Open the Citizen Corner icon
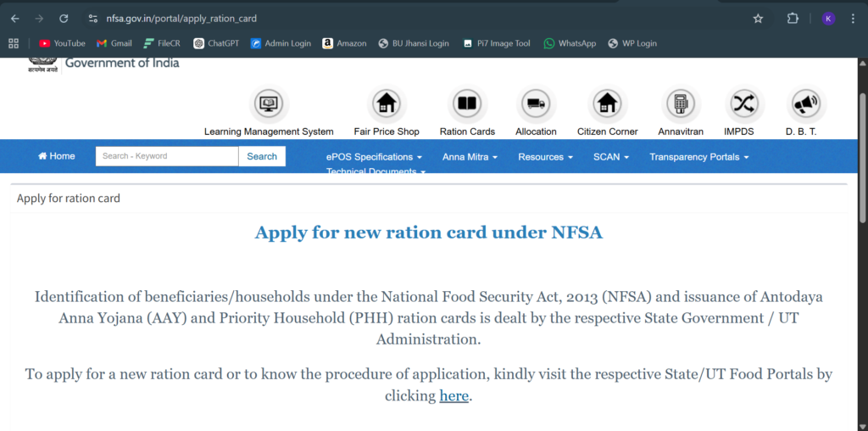The image size is (868, 431). tap(607, 104)
